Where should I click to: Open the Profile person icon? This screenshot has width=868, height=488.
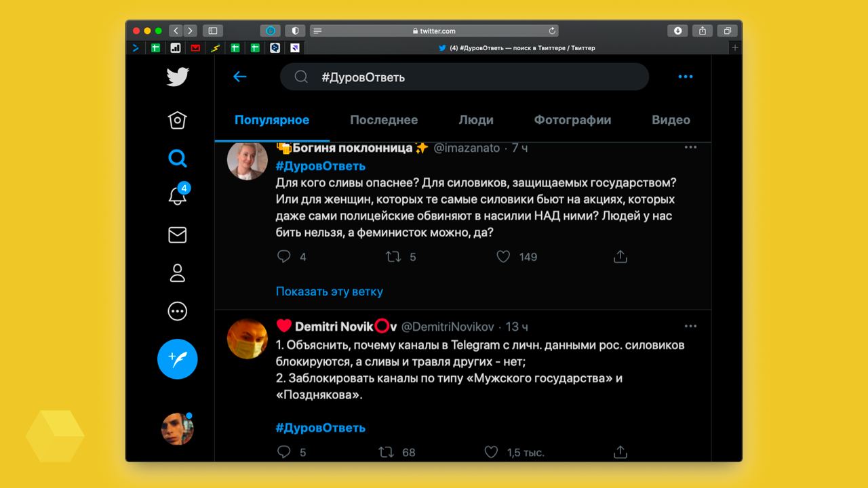[177, 273]
